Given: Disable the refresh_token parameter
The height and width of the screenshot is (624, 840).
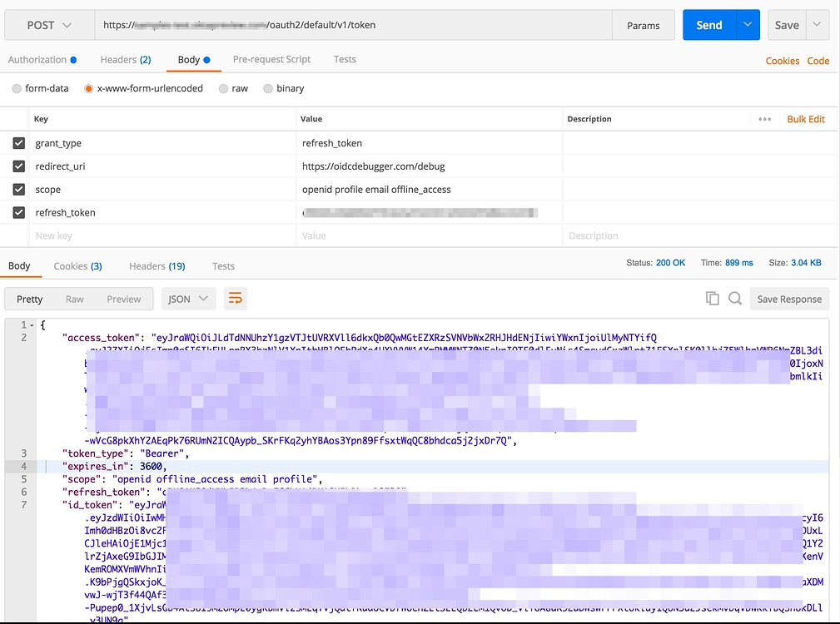Looking at the screenshot, I should [21, 212].
